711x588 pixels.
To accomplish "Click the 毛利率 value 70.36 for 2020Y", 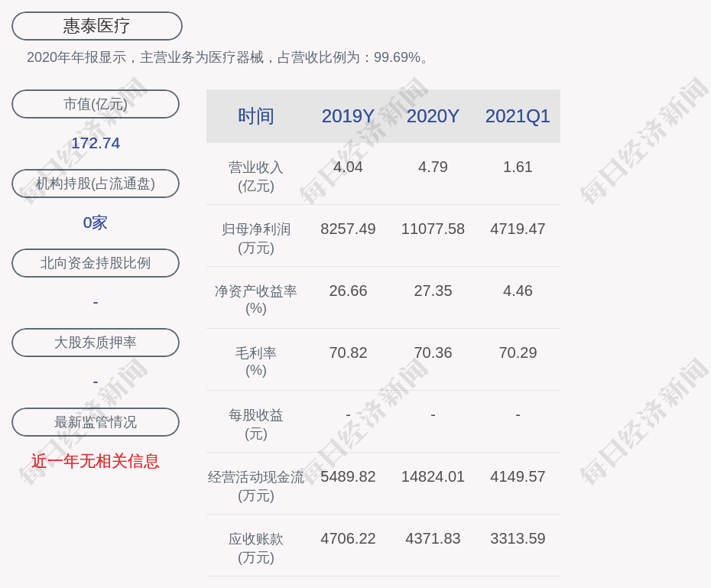I will 433,352.
